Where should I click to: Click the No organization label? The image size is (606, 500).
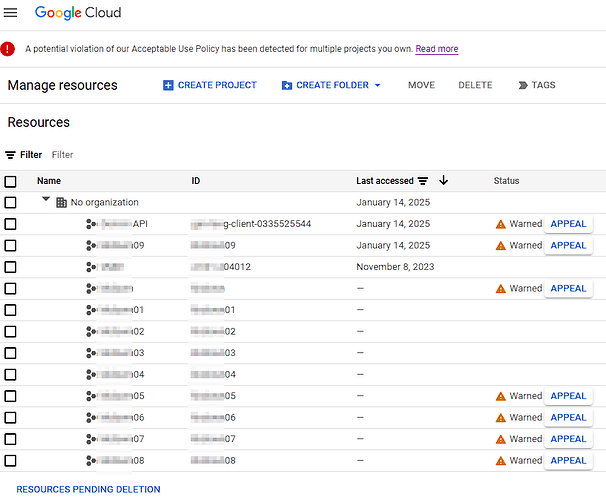coord(104,202)
